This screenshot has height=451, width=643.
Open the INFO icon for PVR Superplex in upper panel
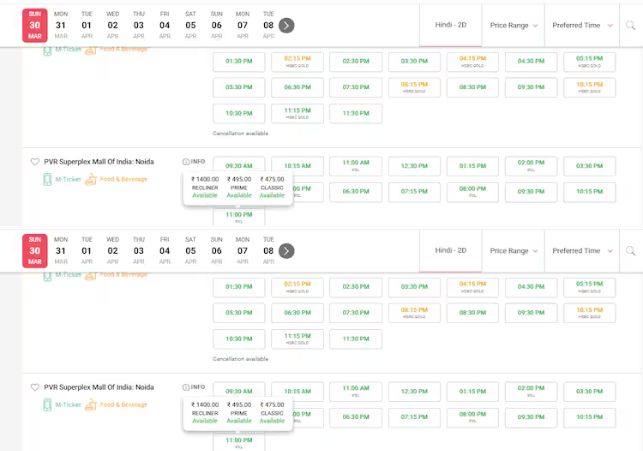click(x=194, y=162)
